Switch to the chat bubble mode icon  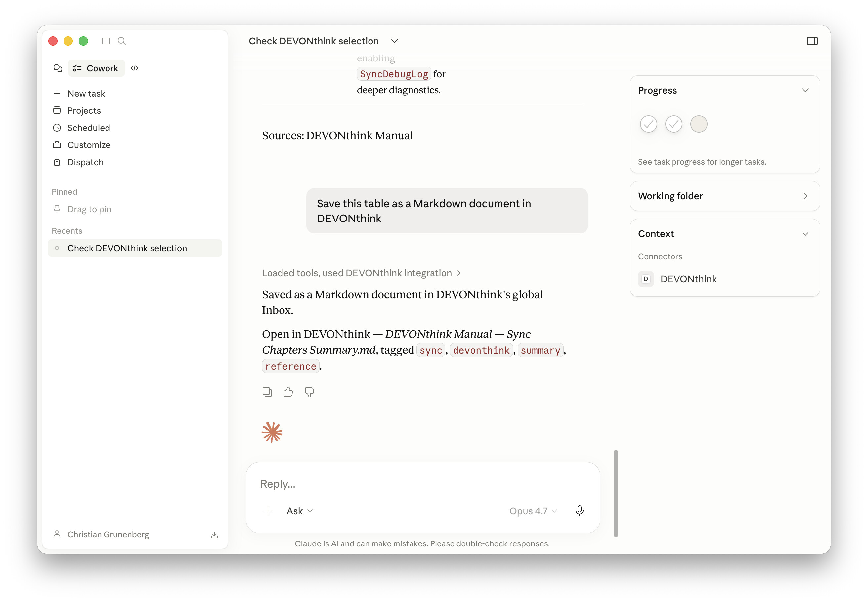58,68
